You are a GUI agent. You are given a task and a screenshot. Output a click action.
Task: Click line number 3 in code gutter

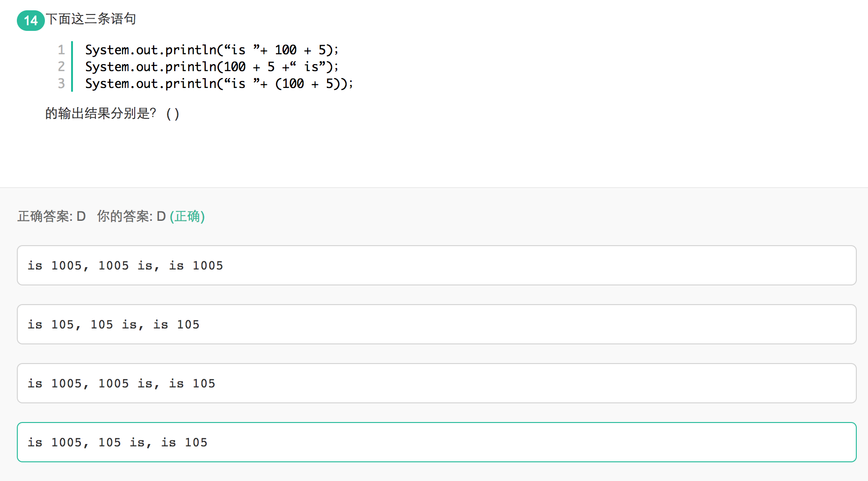pos(61,83)
